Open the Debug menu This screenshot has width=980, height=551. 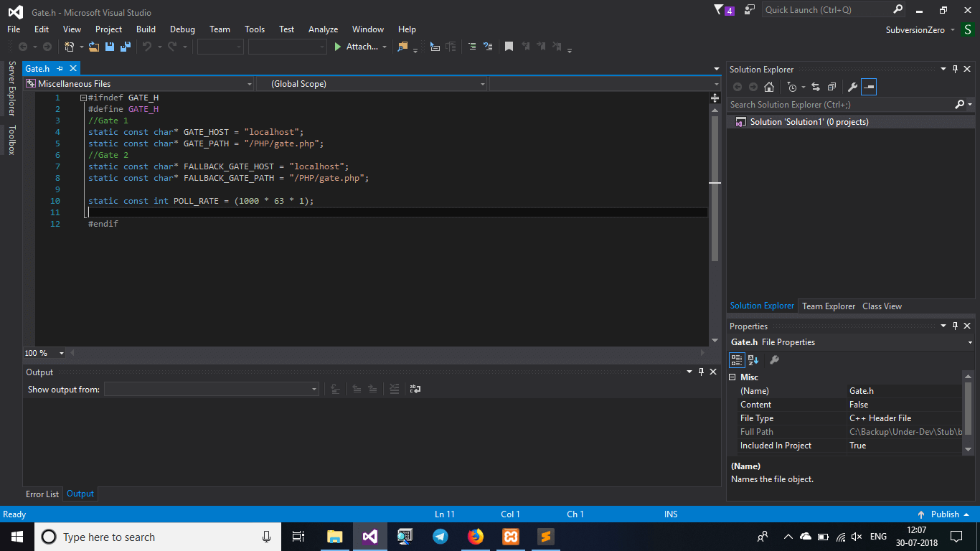[x=182, y=29]
